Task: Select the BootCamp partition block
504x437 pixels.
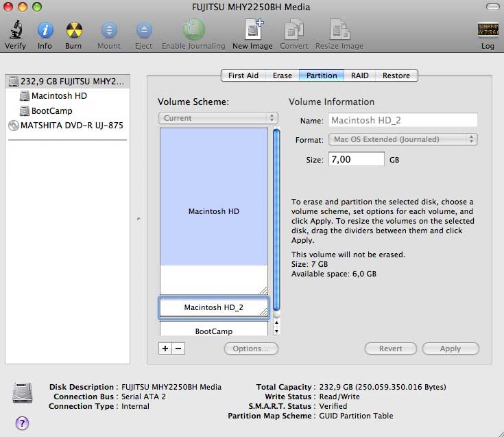Action: coord(214,329)
